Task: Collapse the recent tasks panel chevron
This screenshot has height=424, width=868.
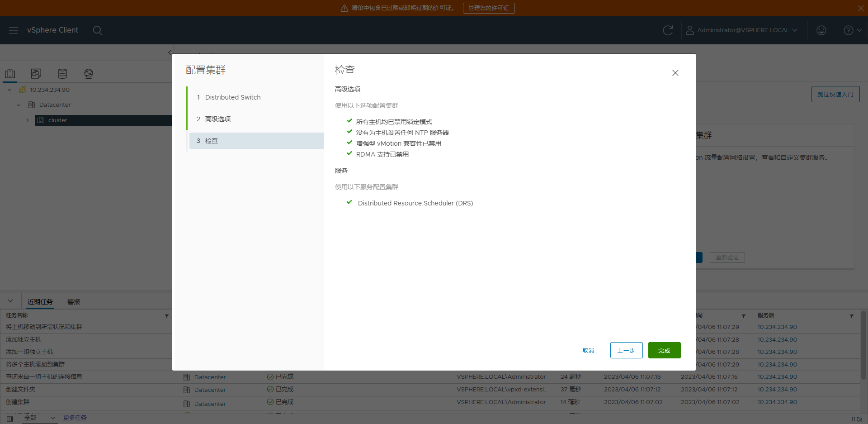Action: click(x=10, y=301)
